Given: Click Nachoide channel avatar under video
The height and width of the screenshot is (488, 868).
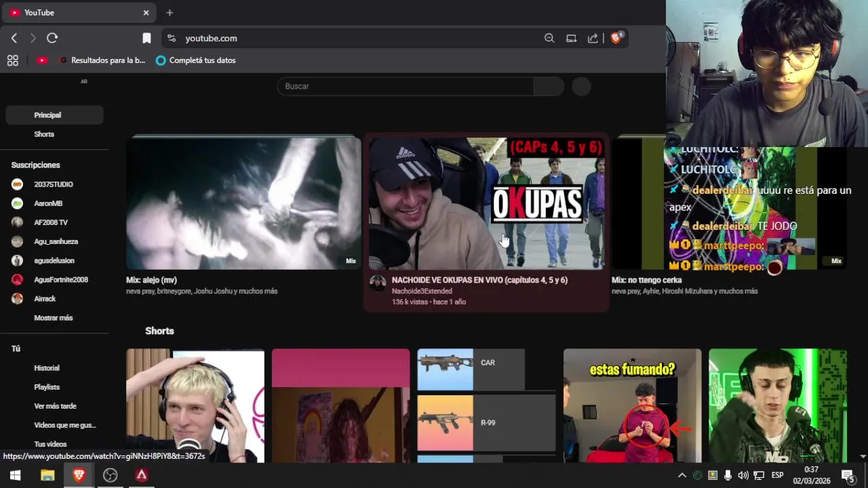Looking at the screenshot, I should point(378,283).
